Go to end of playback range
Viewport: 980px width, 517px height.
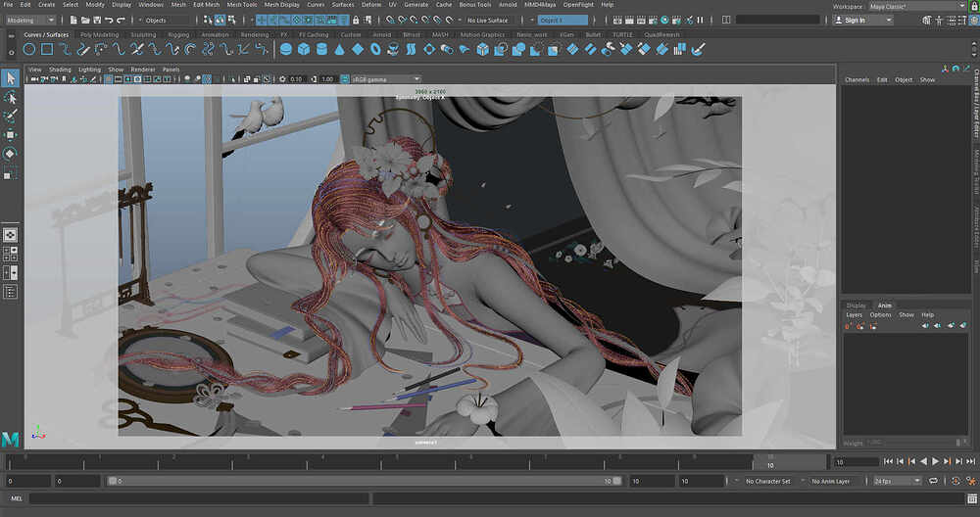click(x=970, y=461)
